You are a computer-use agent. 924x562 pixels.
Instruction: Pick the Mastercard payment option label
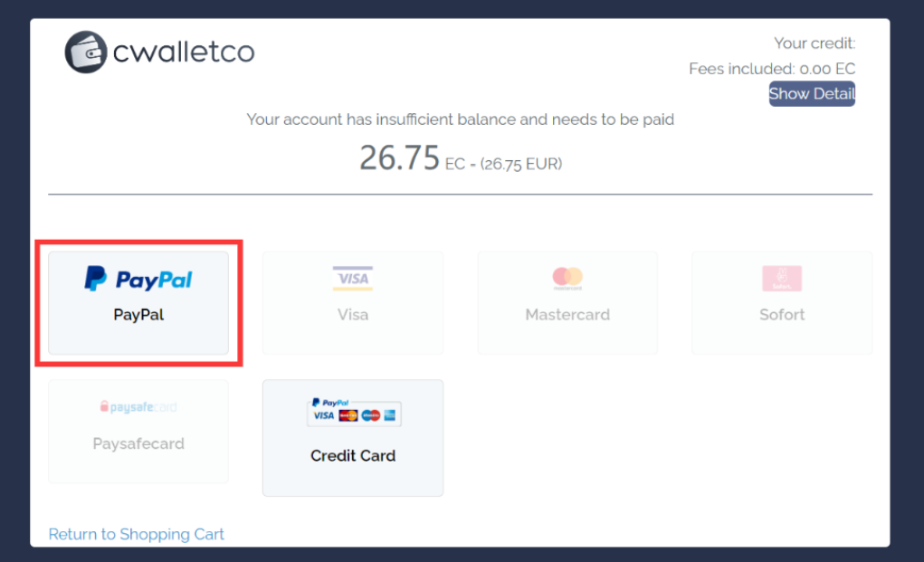tap(567, 315)
